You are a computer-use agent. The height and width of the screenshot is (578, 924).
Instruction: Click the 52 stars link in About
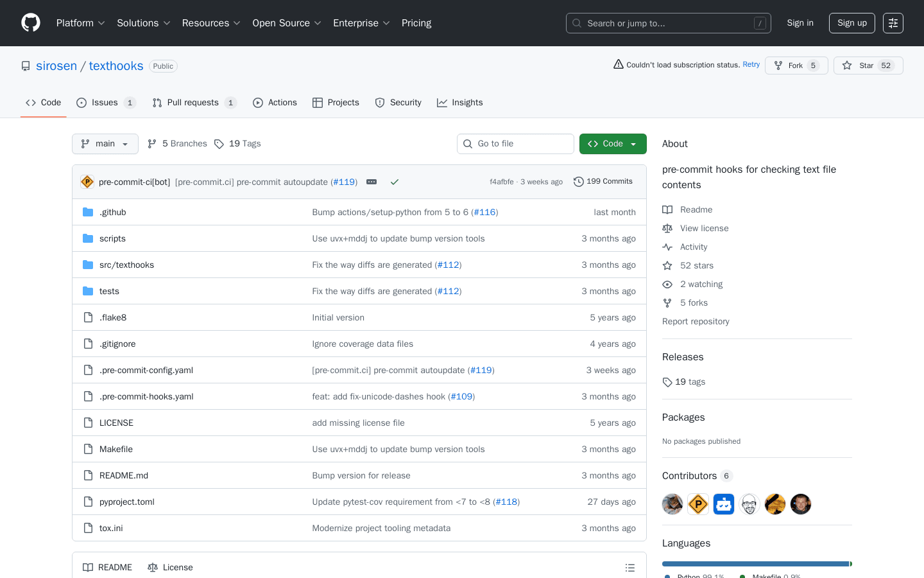[697, 266]
